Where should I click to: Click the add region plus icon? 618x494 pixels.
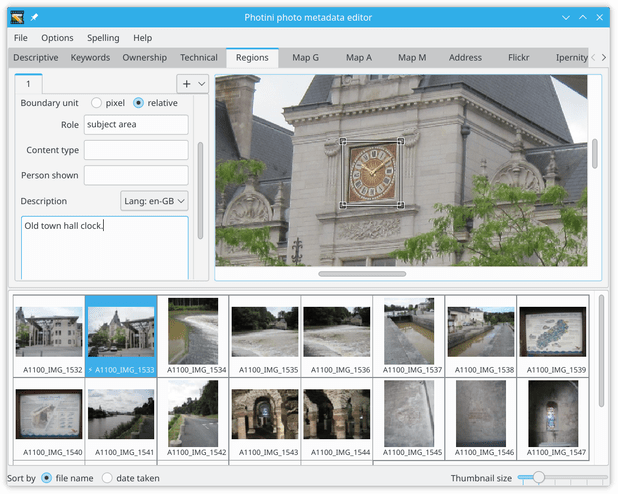click(187, 84)
